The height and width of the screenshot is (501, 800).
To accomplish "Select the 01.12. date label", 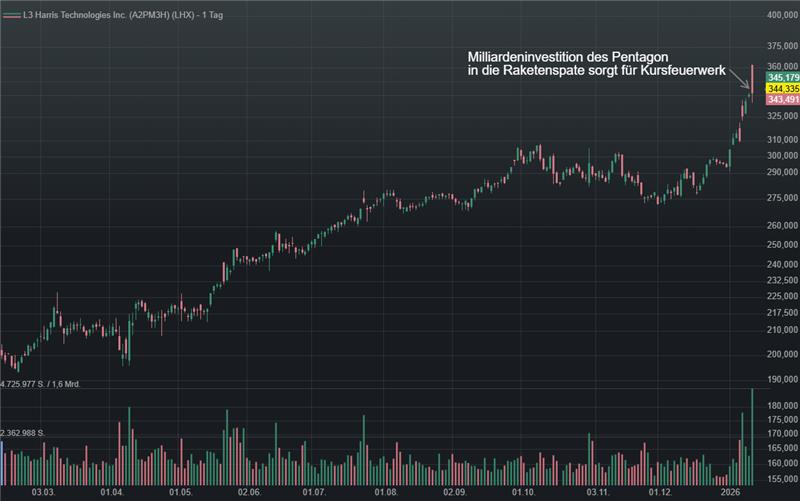I will click(660, 492).
